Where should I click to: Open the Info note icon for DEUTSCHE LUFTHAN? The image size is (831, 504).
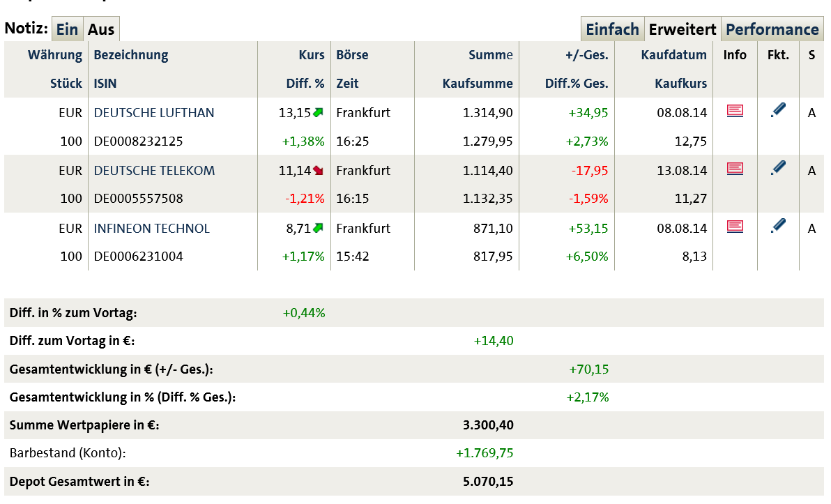pos(735,112)
